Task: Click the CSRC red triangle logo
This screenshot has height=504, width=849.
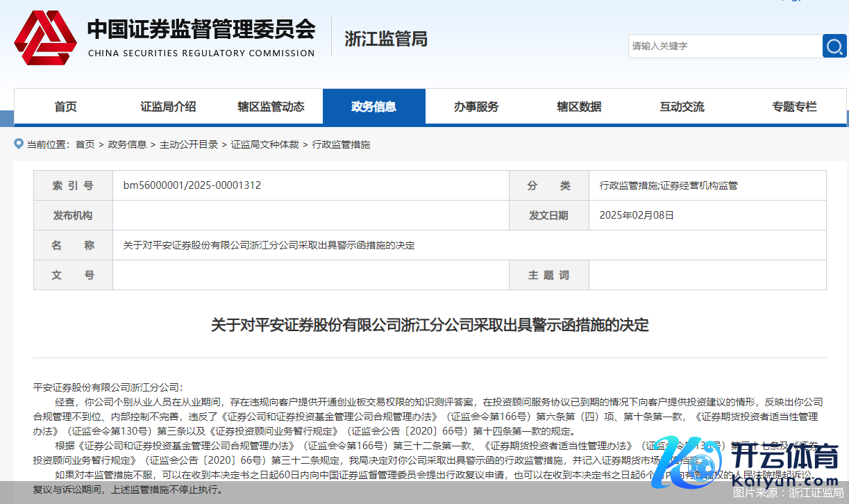Action: coord(44,38)
